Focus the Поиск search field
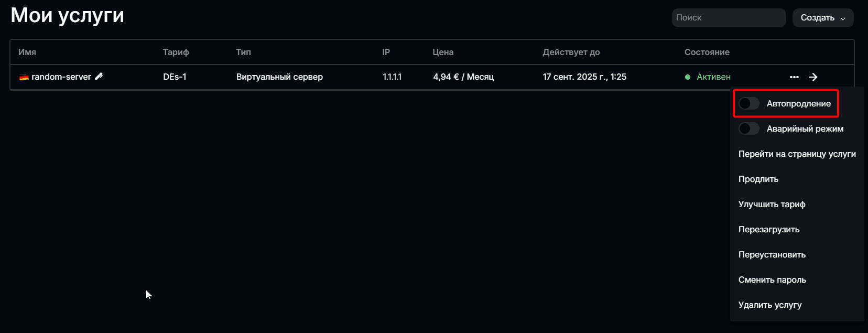The width and height of the screenshot is (868, 333). click(x=729, y=18)
